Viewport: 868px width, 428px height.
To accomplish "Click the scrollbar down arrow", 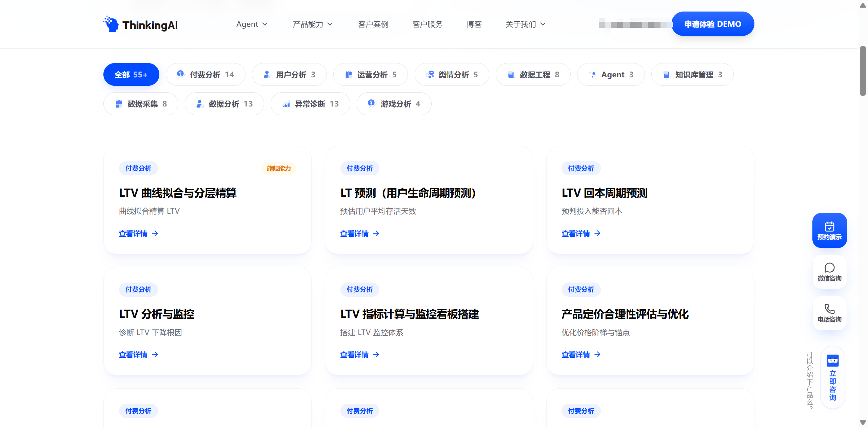I will tap(863, 423).
